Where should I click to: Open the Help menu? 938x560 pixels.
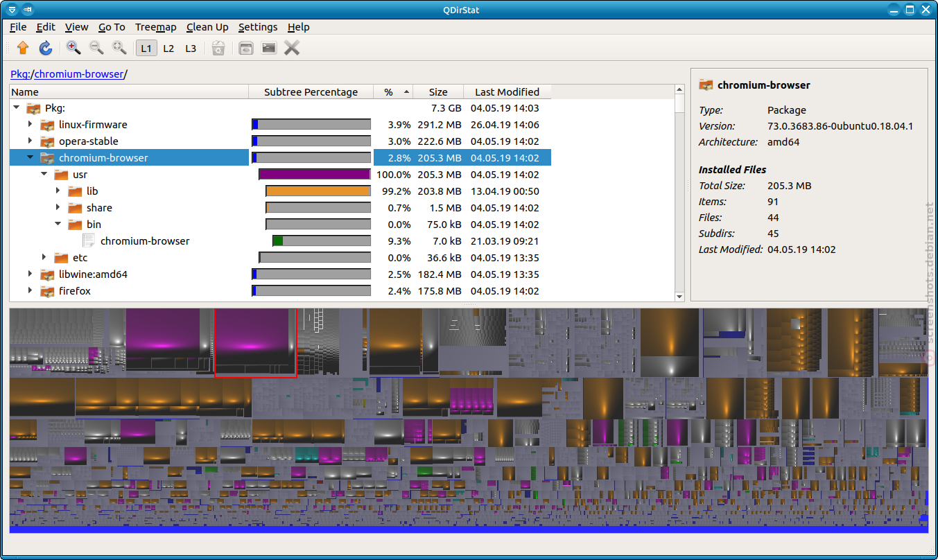(x=298, y=27)
